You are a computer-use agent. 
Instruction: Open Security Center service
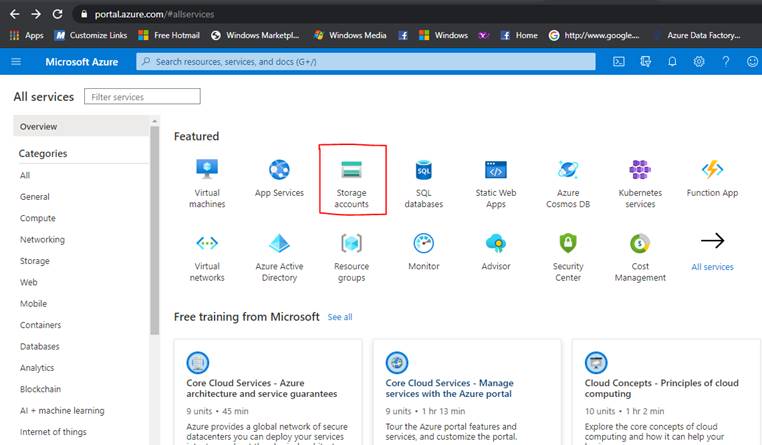pos(568,257)
